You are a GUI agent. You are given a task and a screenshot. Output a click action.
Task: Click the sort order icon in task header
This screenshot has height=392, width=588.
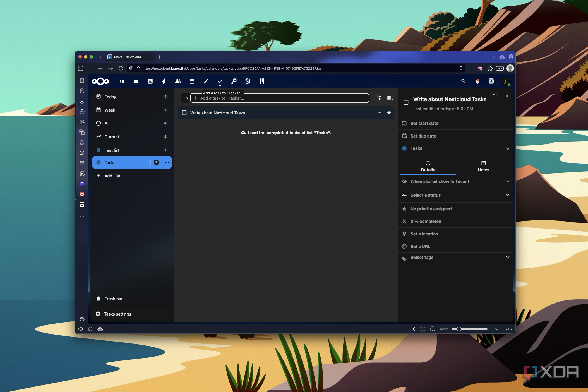390,98
